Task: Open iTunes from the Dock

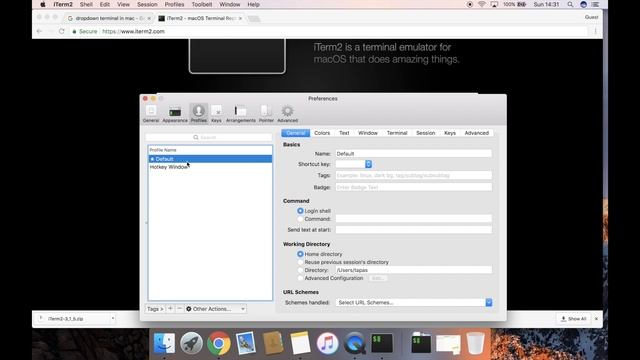Action: (327, 343)
